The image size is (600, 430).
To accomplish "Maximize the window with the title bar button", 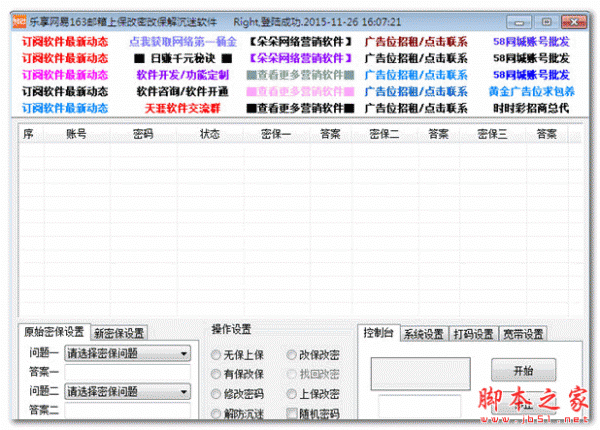I will pyautogui.click(x=546, y=22).
